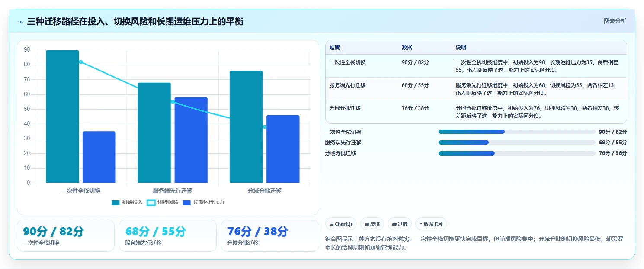
Task: Click the 说明 table column header
Action: 461,48
